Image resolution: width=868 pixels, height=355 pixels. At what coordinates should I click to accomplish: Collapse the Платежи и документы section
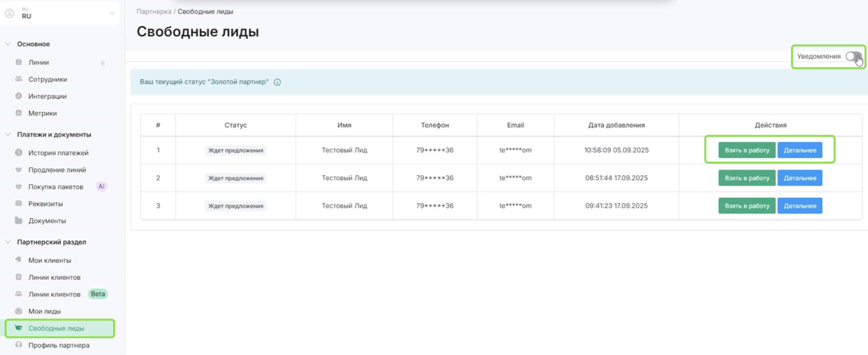pos(8,134)
